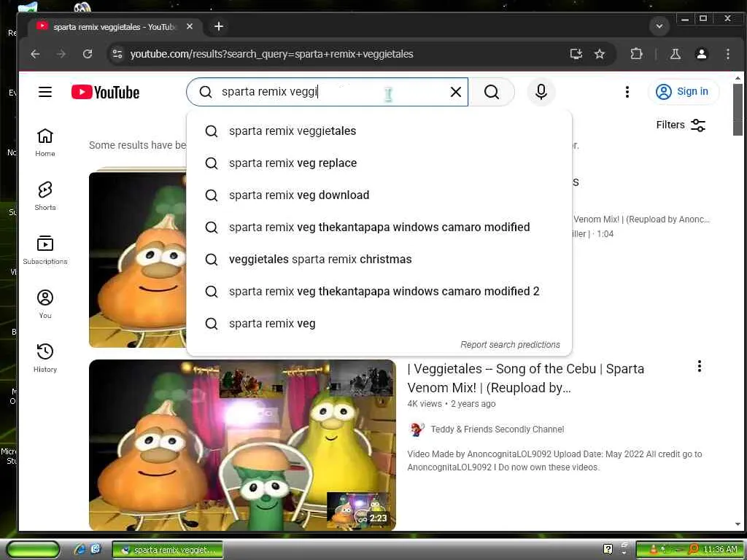
Task: Open YouTube settings three-dot menu
Action: tap(627, 92)
